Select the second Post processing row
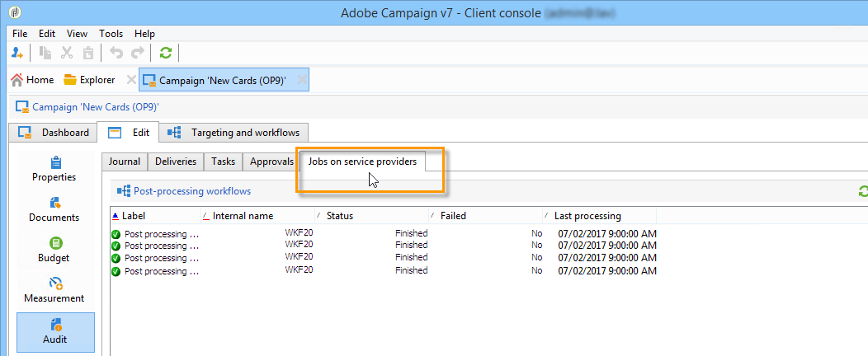Screen dimensions: 868x356 384,246
